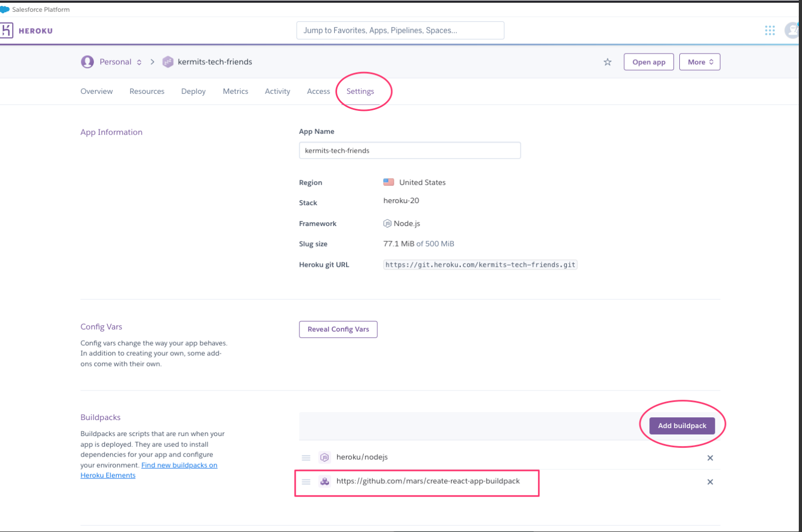Click the Add buildpack button

(x=682, y=426)
